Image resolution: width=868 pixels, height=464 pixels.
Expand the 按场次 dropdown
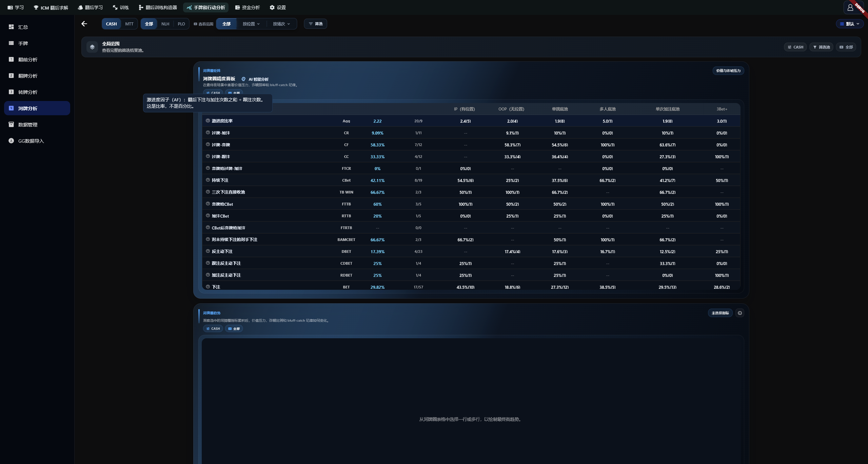[281, 24]
